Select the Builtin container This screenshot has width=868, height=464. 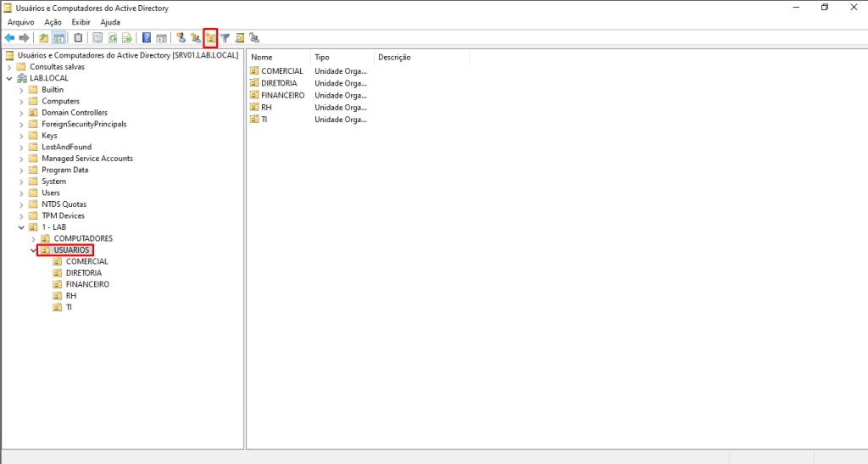point(53,90)
